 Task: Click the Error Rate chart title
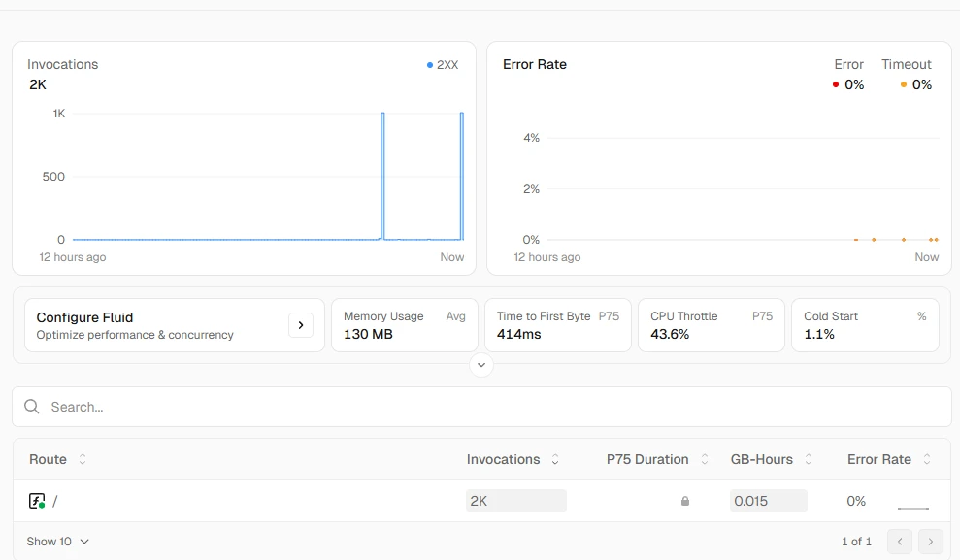pyautogui.click(x=535, y=64)
